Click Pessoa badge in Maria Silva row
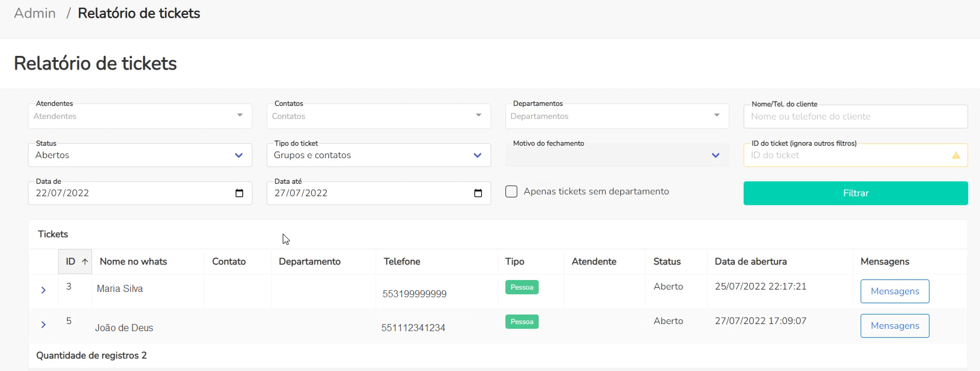The image size is (980, 371). [521, 287]
